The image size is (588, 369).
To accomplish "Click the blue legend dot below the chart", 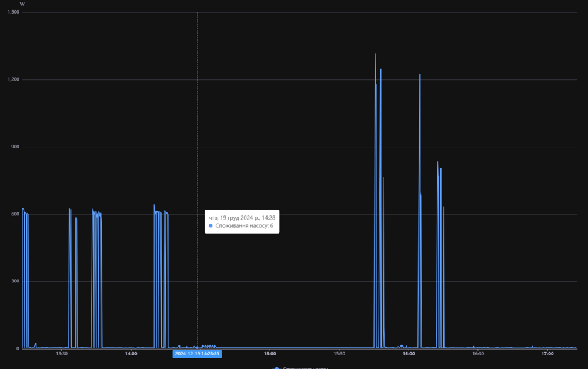I will 277,368.
